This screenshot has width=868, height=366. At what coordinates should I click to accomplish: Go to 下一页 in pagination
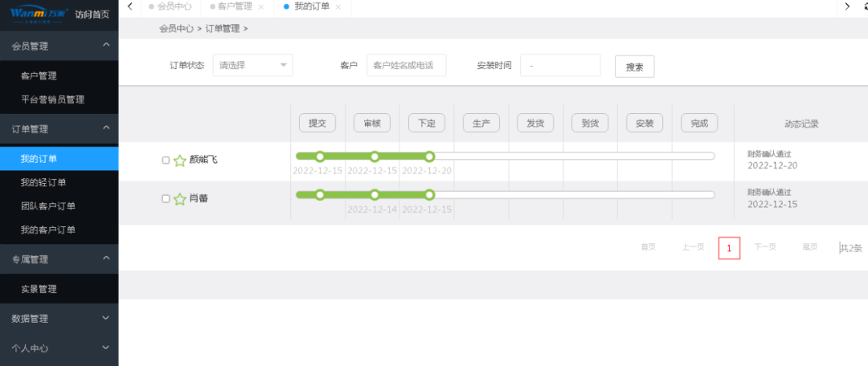coord(765,247)
